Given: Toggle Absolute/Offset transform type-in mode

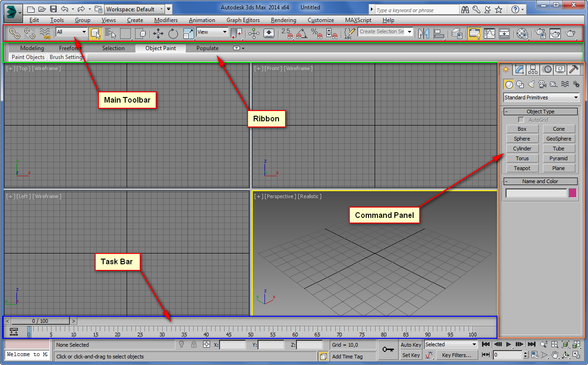Looking at the screenshot, I should click(206, 344).
